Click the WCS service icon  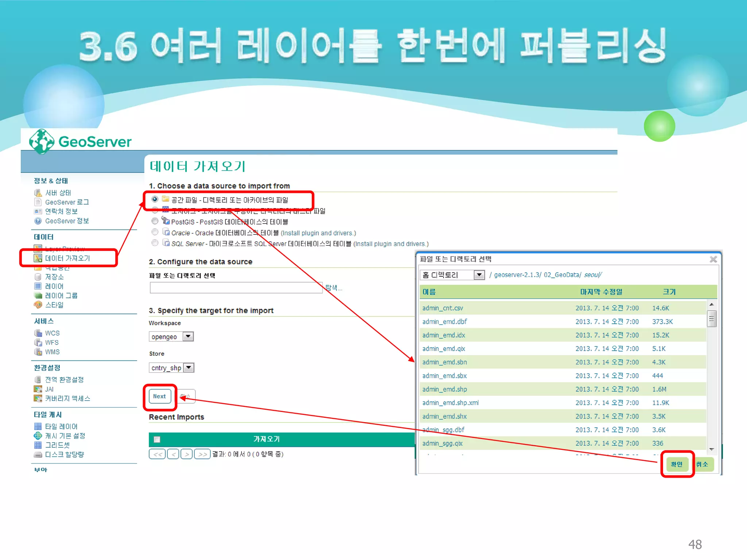point(38,333)
